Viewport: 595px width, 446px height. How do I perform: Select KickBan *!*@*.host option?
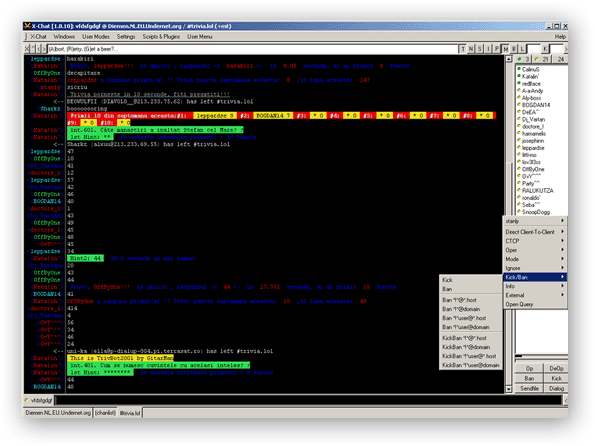(x=471, y=338)
